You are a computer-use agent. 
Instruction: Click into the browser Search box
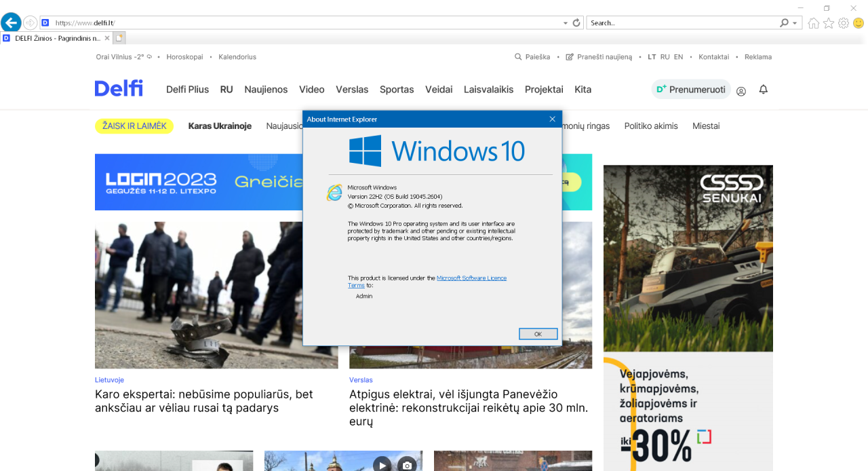pos(682,23)
